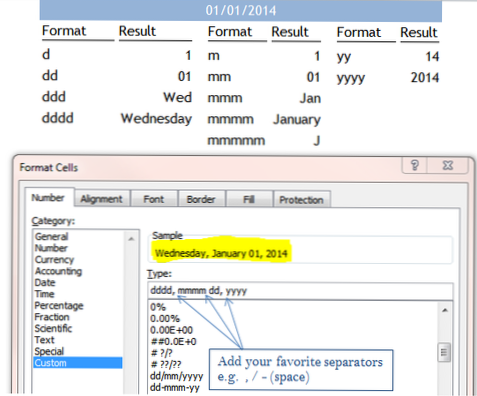Click the Category list scroll-up arrow
Screen dimensions: 477x396
pyautogui.click(x=131, y=239)
